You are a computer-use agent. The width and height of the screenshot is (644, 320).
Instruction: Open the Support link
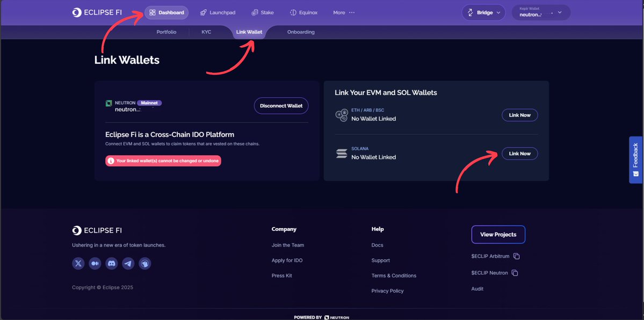pyautogui.click(x=381, y=260)
